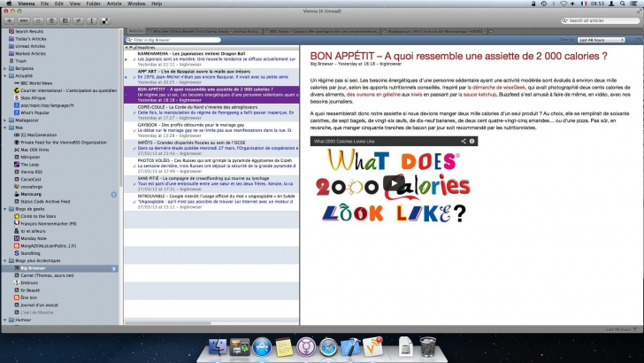Follow the kiwis link
This screenshot has width=644, height=363.
click(417, 94)
